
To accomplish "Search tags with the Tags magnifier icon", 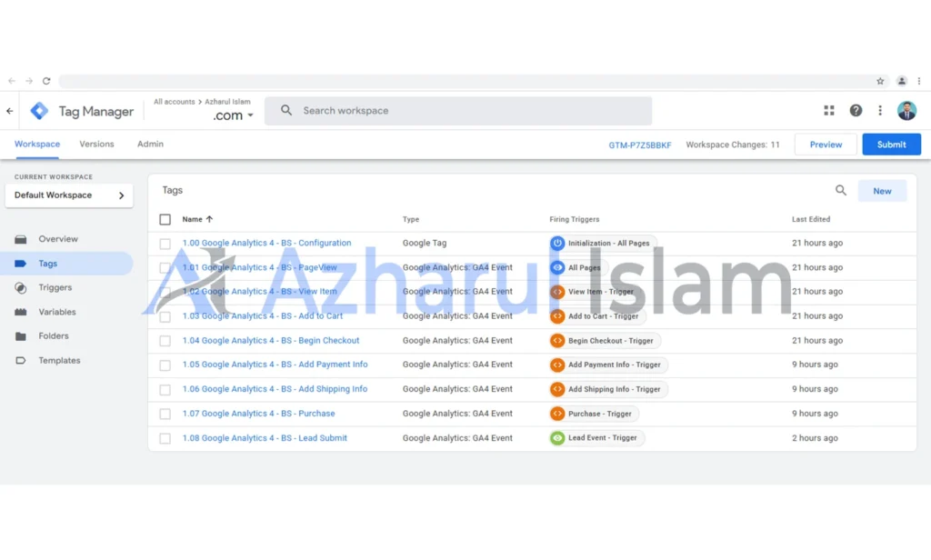I will coord(841,191).
